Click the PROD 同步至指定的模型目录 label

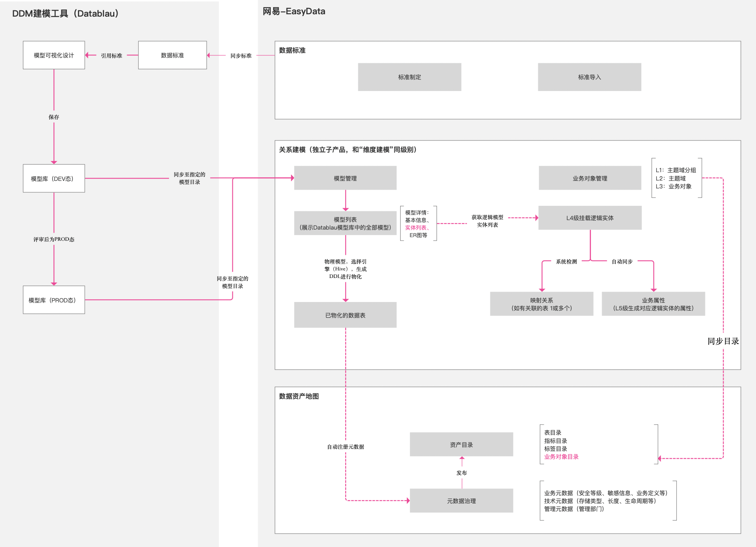232,282
